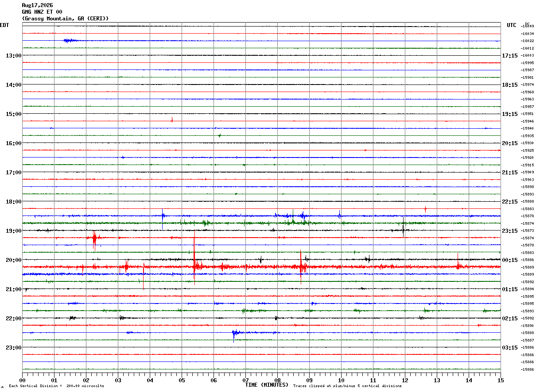The width and height of the screenshot is (536, 392).
Task: Click the 13:00 EDT time label
Action: pyautogui.click(x=13, y=56)
